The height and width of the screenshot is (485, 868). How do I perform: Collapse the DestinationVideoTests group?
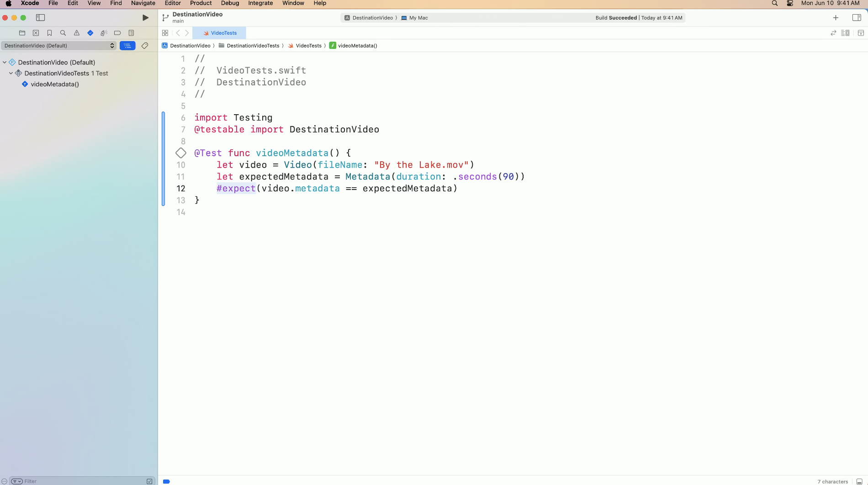pos(11,73)
